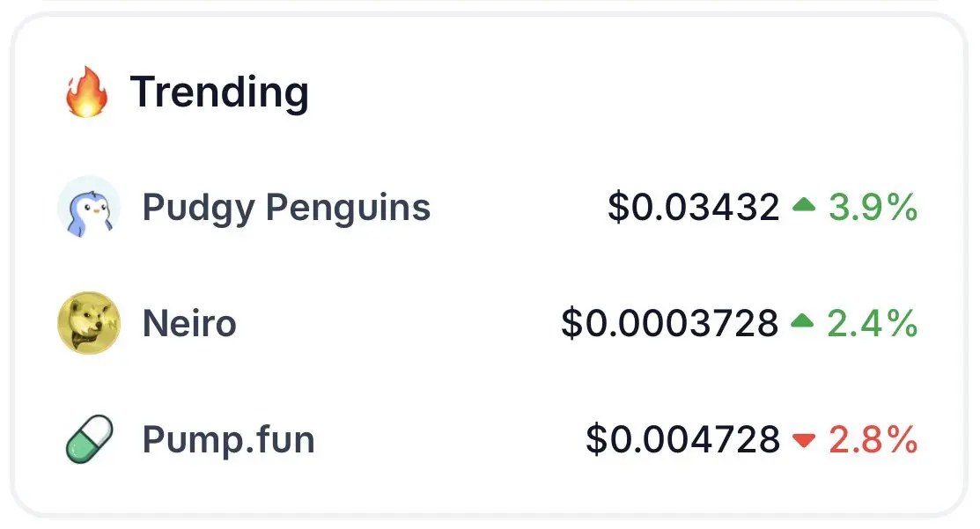Click the Neiro price $0.0003728
The width and height of the screenshot is (980, 529).
[670, 324]
